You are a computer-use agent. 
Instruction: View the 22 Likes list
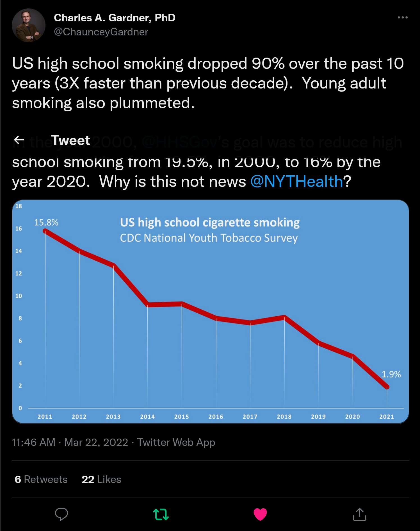point(101,479)
